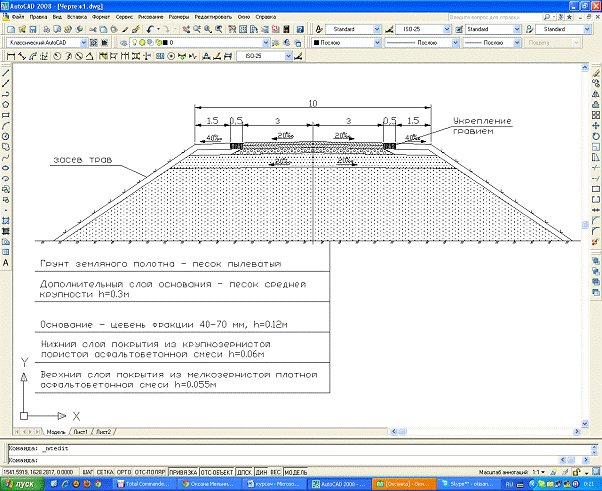Click the black color swatch beside Послою
The image size is (602, 491).
(x=317, y=44)
